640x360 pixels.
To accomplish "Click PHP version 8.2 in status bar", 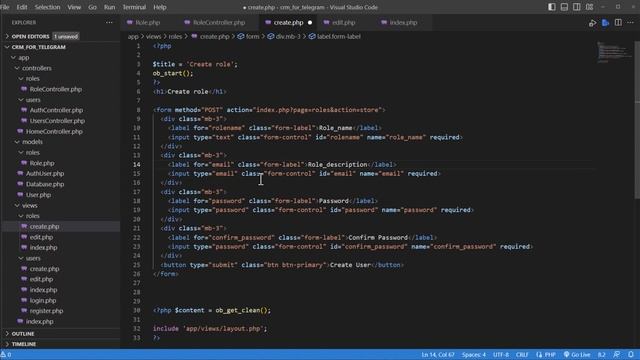I will (x=602, y=354).
